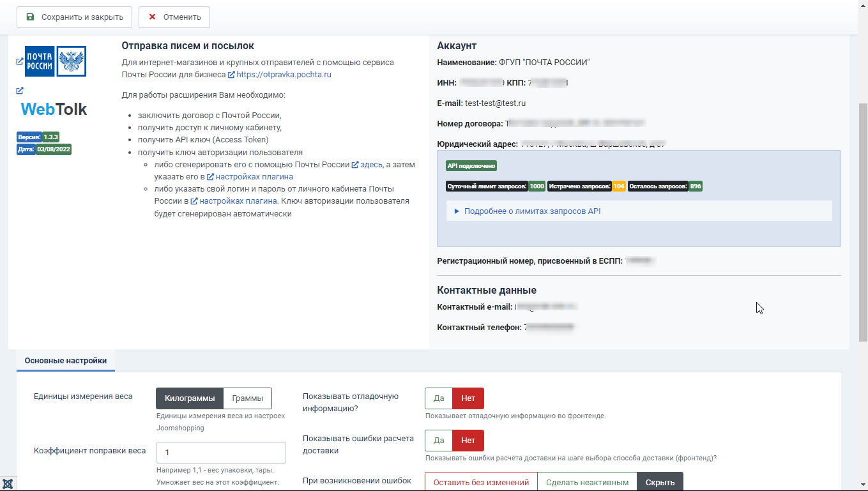Image resolution: width=868 pixels, height=491 pixels.
Task: Click the Pochta Rossii logo image
Action: point(56,62)
